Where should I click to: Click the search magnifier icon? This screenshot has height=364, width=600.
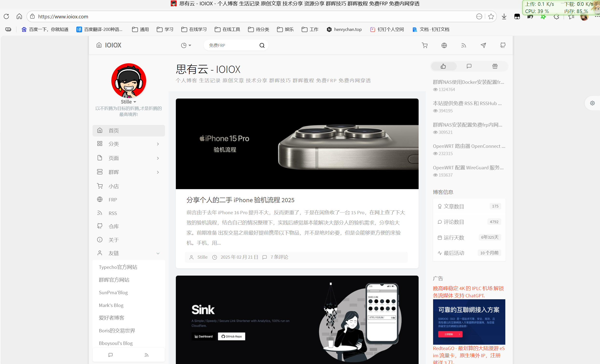pos(262,46)
